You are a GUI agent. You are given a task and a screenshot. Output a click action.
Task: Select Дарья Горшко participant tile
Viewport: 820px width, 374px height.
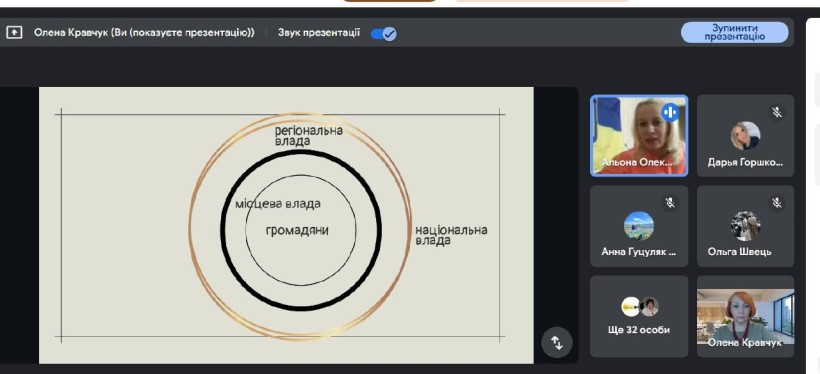[x=745, y=135]
